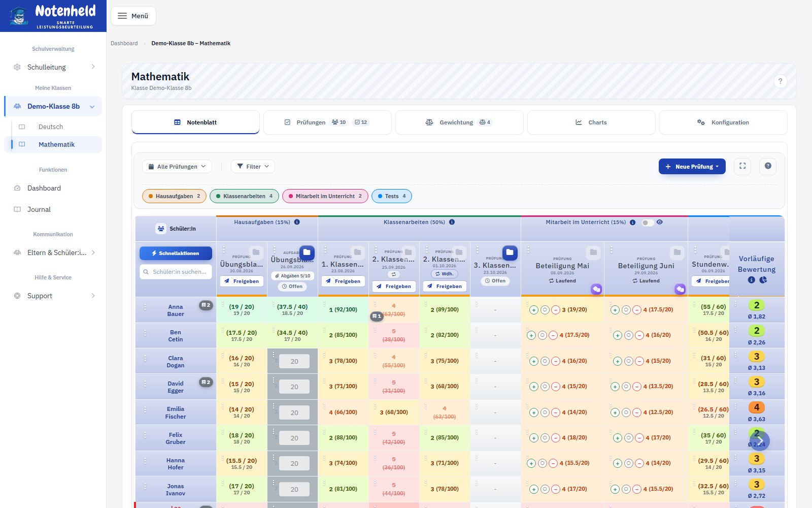Open the folder icon on 3. Klassenarbeit column

pos(510,252)
